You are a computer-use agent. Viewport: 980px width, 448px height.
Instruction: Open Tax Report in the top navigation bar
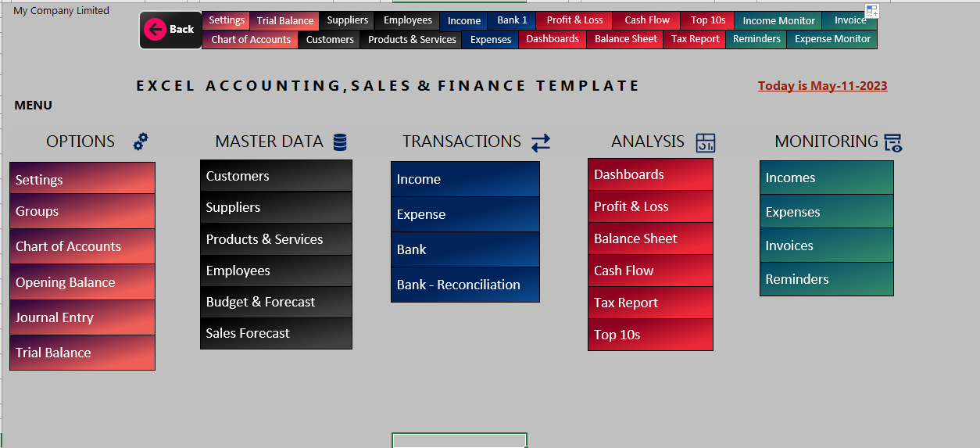tap(695, 39)
